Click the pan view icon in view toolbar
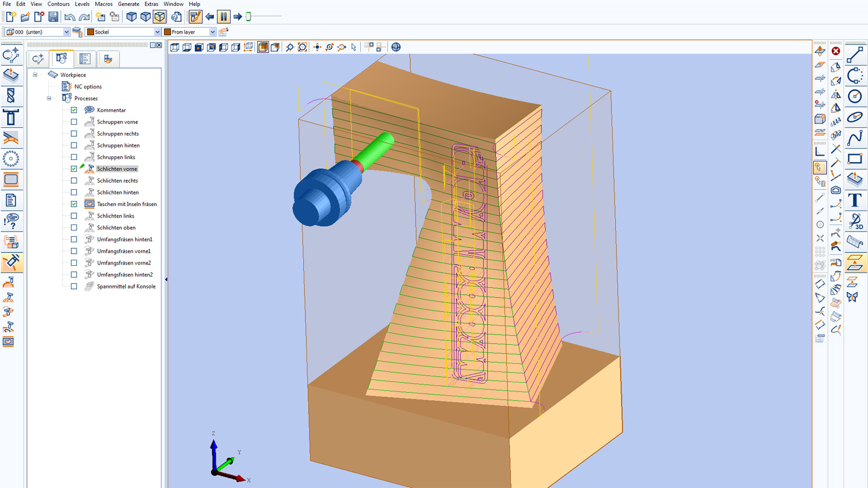Image resolution: width=868 pixels, height=488 pixels. pos(317,47)
